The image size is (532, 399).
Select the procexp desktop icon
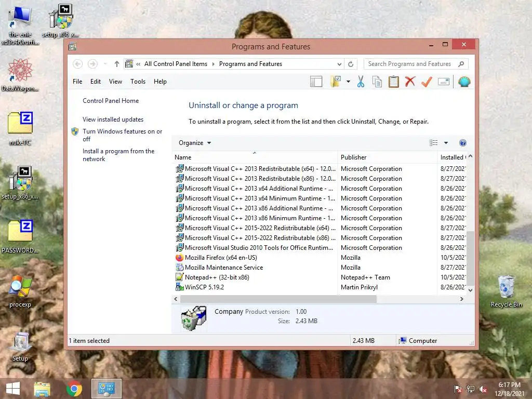tap(20, 292)
